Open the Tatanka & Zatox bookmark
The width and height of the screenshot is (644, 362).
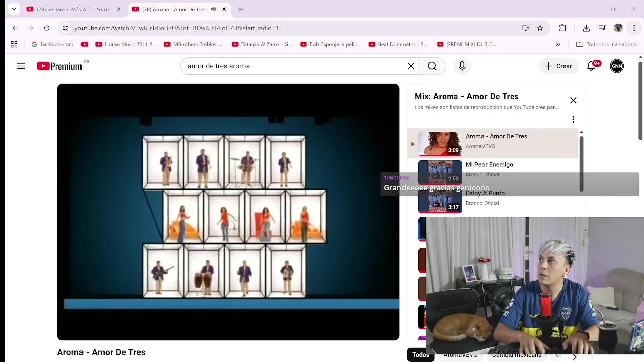click(x=262, y=44)
